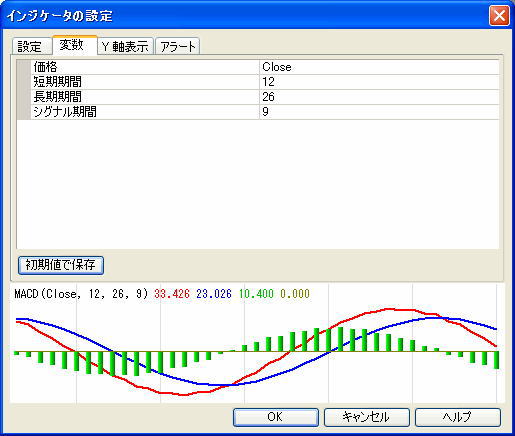The width and height of the screenshot is (515, 436).
Task: Close the インジケータの設定 dialog
Action: 499,15
